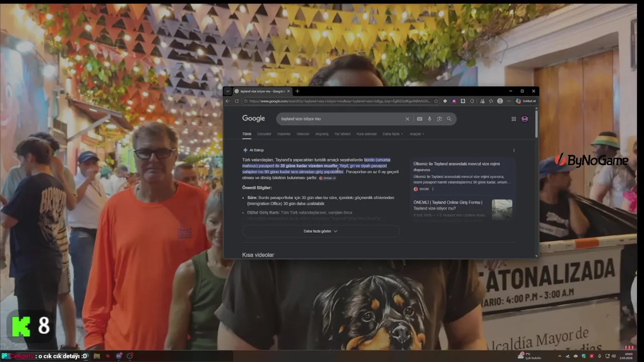644x362 pixels.
Task: Switch to the 'Haberler' tab
Action: 284,134
